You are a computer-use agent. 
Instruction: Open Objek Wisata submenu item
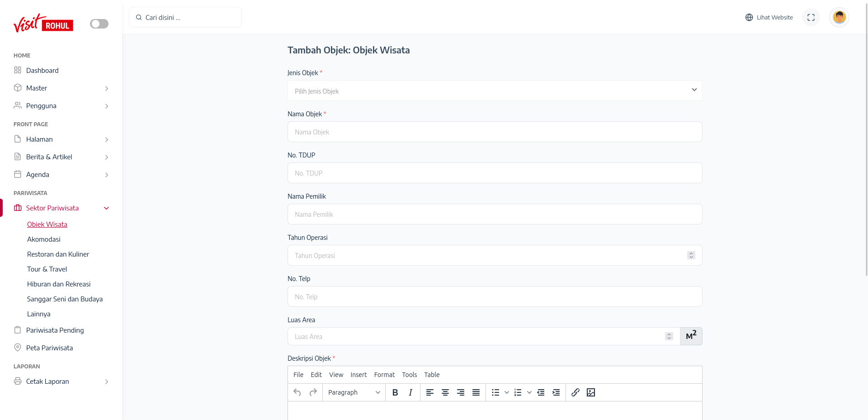47,224
